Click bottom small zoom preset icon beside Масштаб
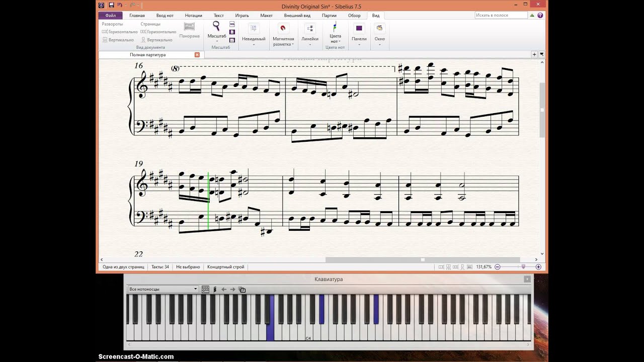The width and height of the screenshot is (644, 362). click(x=232, y=40)
